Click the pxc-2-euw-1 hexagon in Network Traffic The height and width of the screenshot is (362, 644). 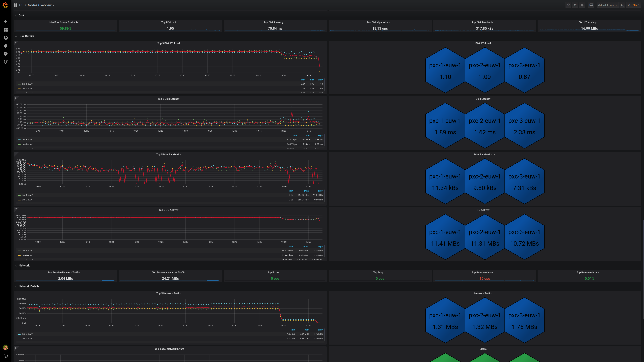point(485,320)
